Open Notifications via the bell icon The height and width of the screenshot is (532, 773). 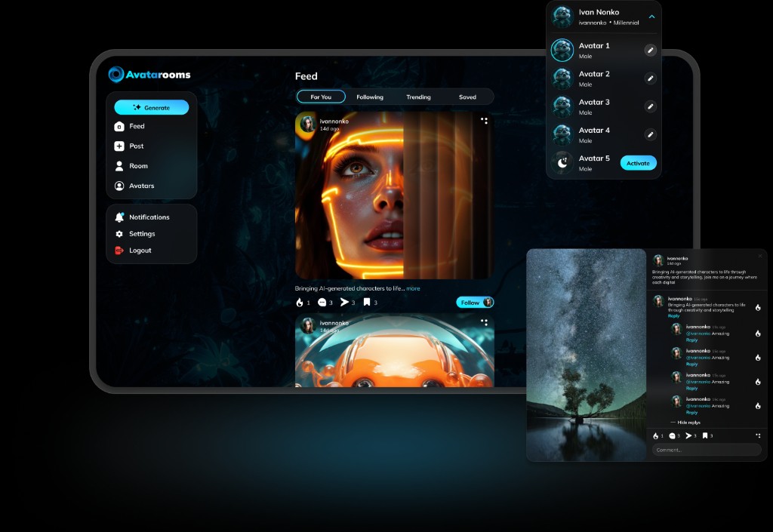tap(119, 217)
